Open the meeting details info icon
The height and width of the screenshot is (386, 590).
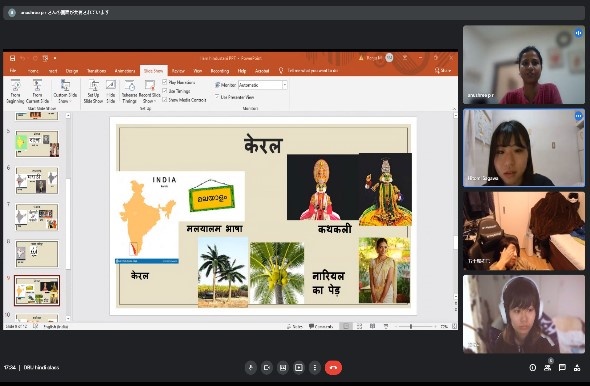533,368
